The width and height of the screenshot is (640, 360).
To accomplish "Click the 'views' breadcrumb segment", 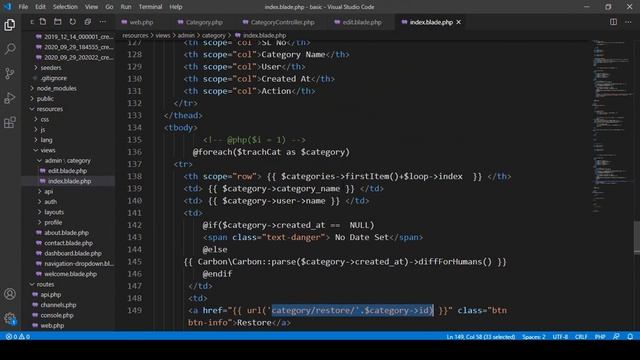I will [162, 36].
